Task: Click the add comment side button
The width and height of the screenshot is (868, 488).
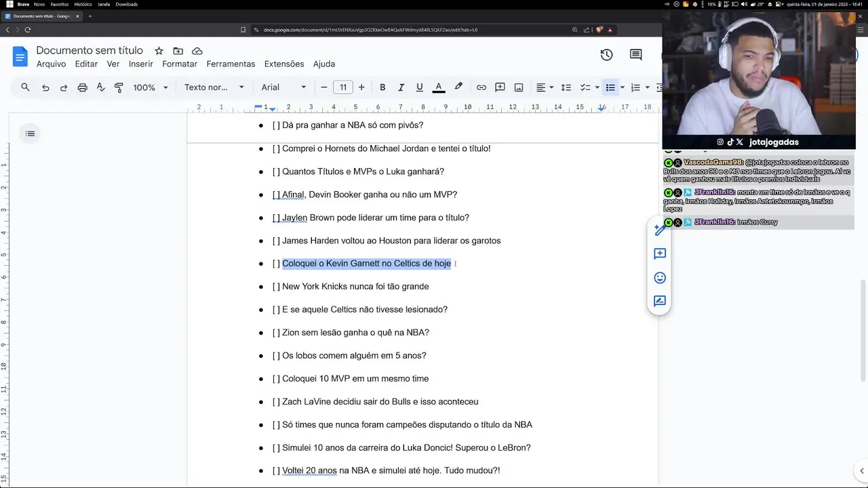Action: click(x=660, y=253)
